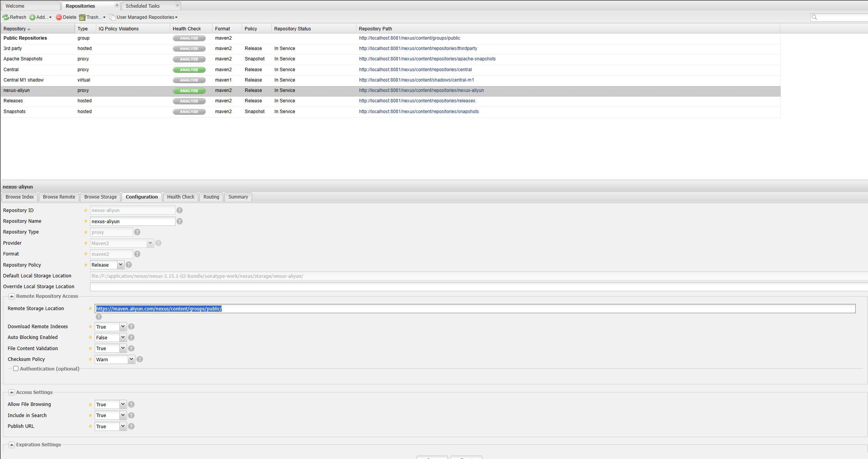Collapse the Access Settings section
The height and width of the screenshot is (459, 868).
coord(12,392)
